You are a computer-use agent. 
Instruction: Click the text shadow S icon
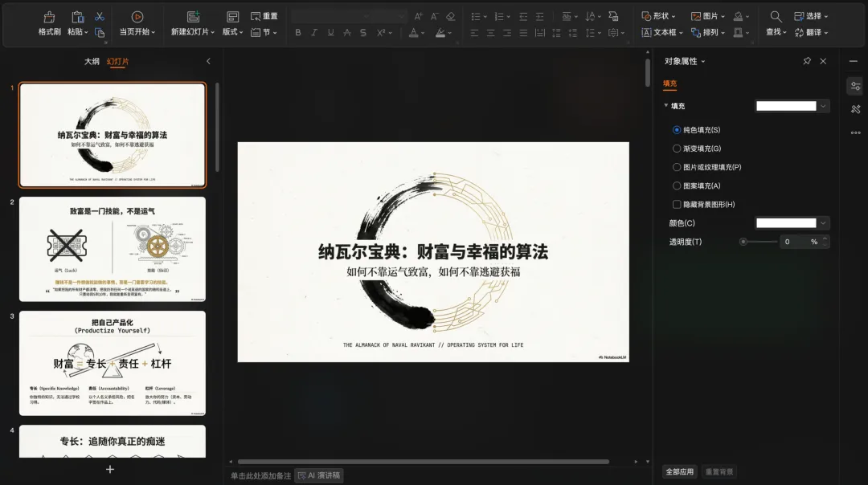click(x=363, y=33)
